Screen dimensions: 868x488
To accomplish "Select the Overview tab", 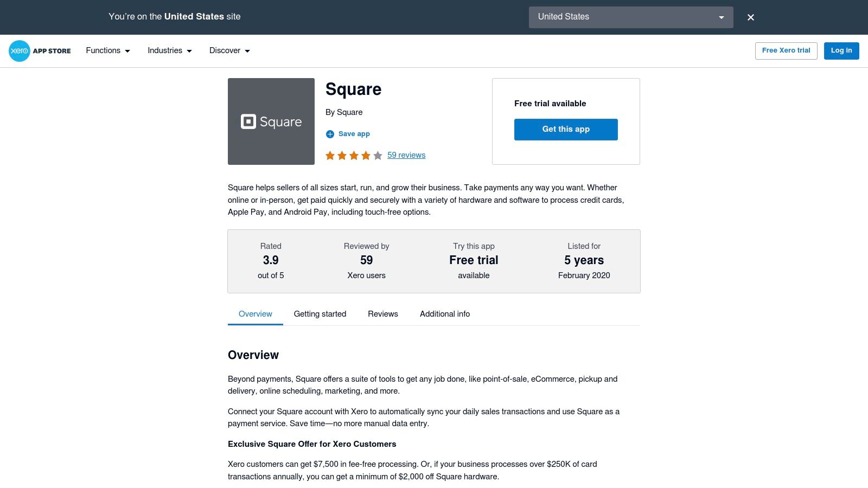I will (x=256, y=314).
